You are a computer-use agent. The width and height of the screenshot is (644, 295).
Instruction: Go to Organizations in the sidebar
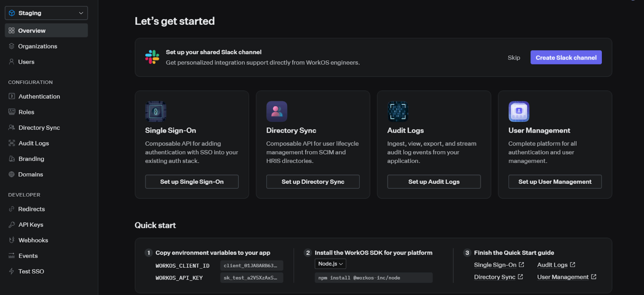[46, 46]
